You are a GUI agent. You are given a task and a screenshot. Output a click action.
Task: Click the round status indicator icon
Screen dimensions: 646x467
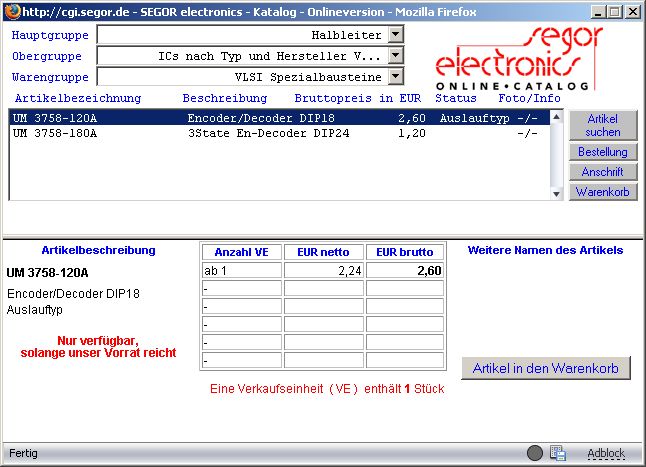click(x=535, y=453)
